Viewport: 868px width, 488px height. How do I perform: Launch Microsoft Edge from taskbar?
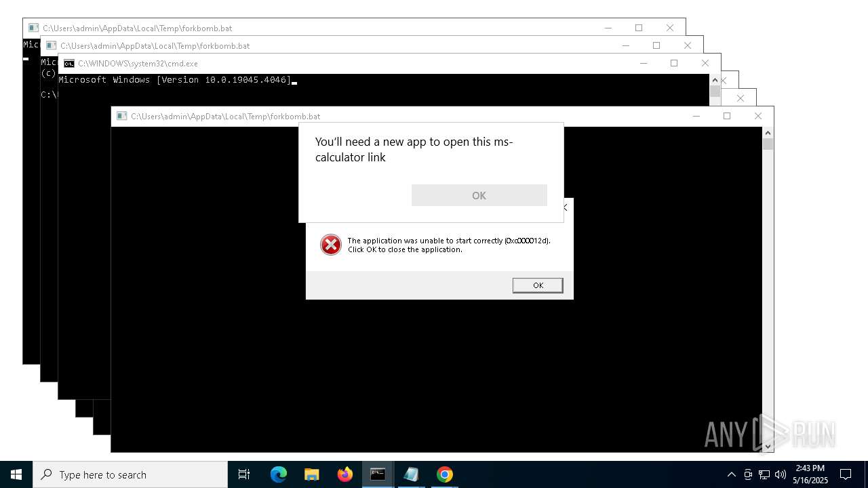(279, 474)
